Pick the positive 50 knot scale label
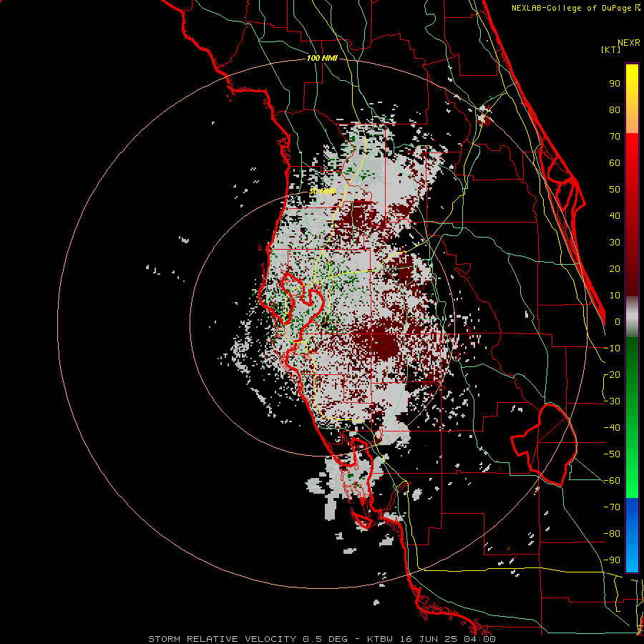 [615, 190]
